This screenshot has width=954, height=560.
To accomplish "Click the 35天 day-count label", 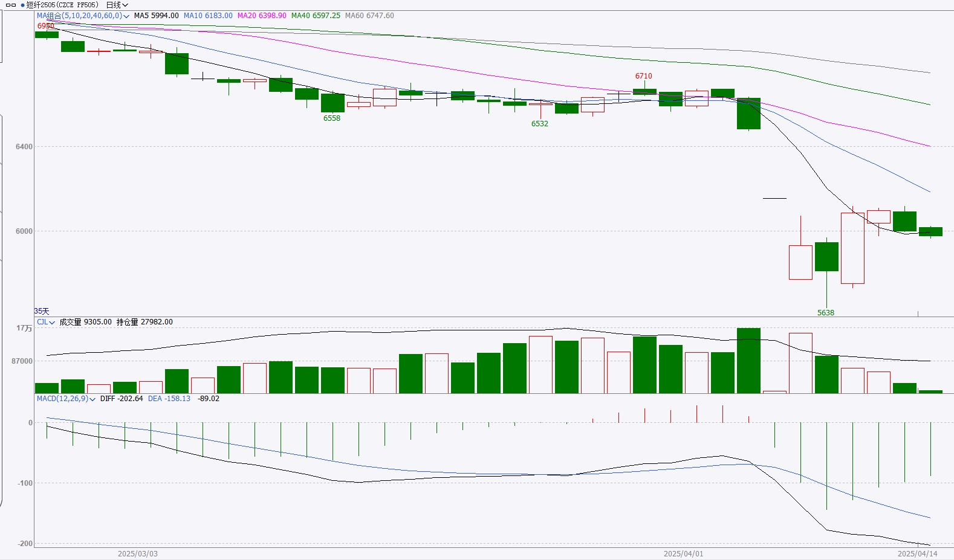I will tap(42, 311).
